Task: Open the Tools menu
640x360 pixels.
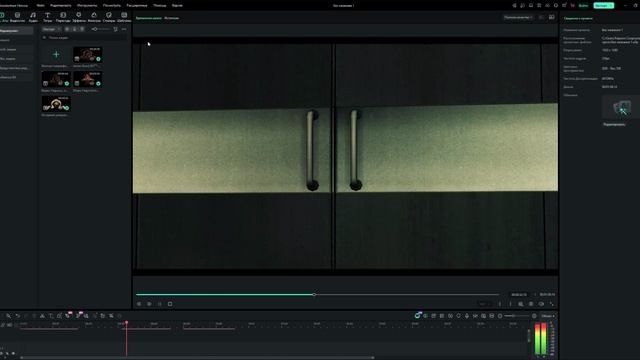Action: click(87, 6)
